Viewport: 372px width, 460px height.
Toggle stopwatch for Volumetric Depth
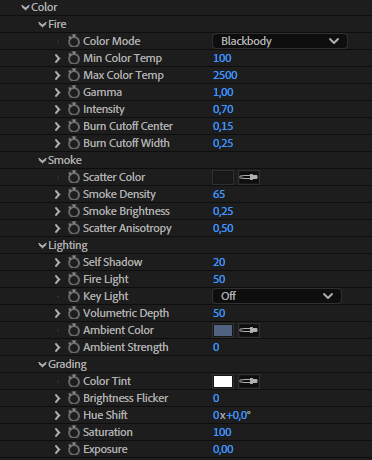tap(74, 313)
